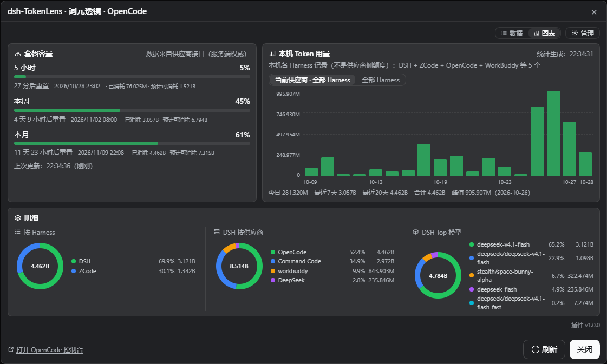
Task: Select the DeepSeek supplier row label
Action: [x=291, y=281]
